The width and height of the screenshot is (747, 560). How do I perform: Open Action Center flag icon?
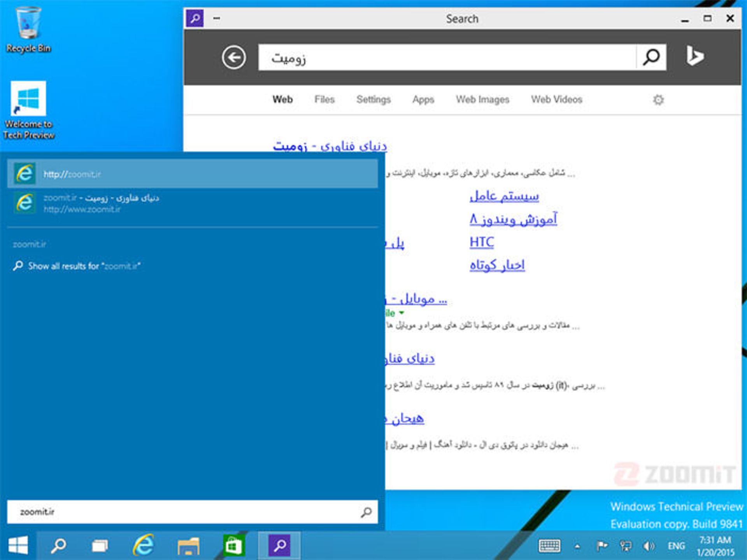pyautogui.click(x=601, y=546)
